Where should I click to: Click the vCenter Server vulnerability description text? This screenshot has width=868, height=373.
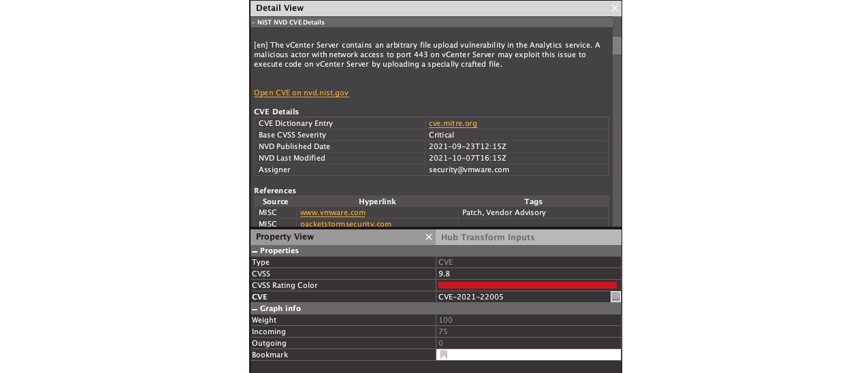tap(427, 54)
